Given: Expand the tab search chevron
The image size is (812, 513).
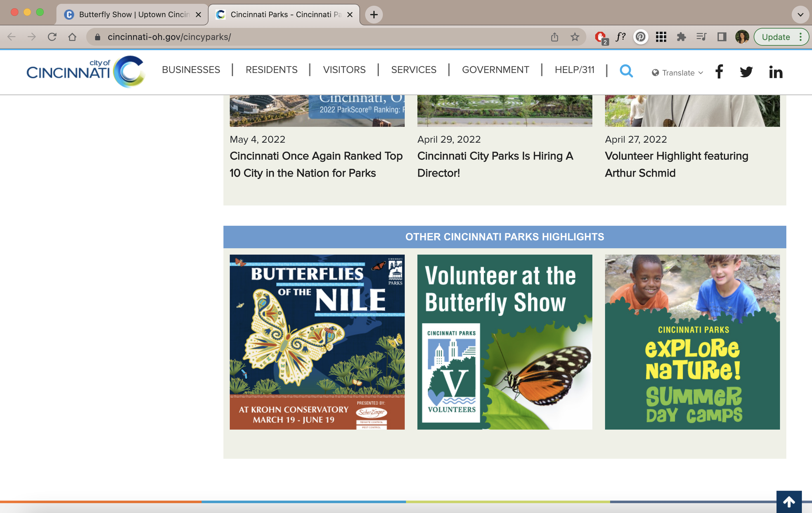Looking at the screenshot, I should point(801,15).
